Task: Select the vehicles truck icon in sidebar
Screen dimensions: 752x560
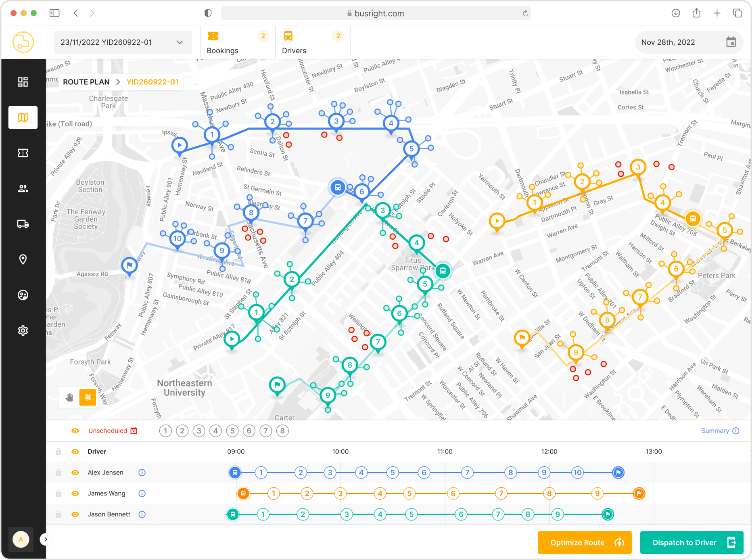Action: pyautogui.click(x=23, y=224)
